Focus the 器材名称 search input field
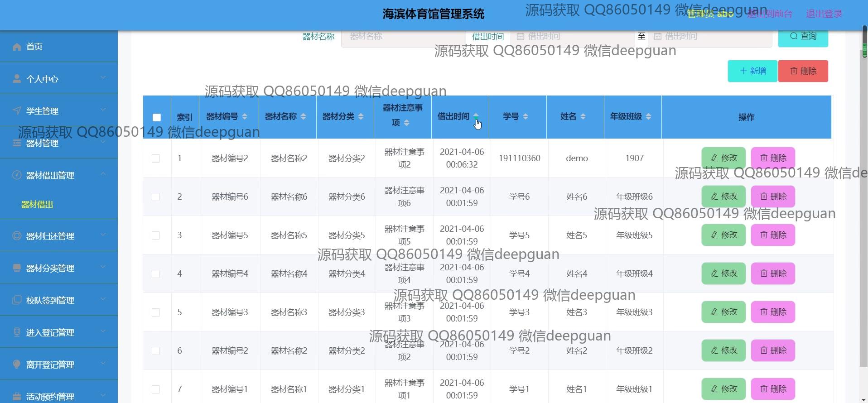 tap(403, 36)
